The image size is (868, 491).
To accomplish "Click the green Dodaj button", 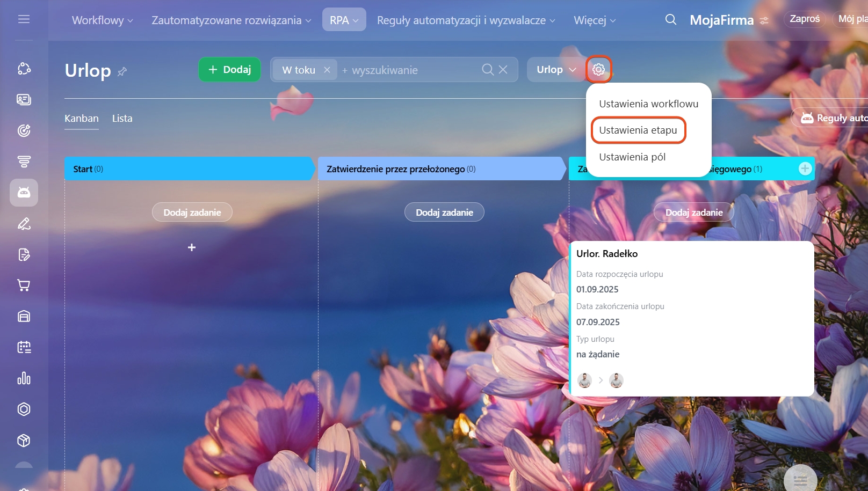I will click(x=229, y=70).
